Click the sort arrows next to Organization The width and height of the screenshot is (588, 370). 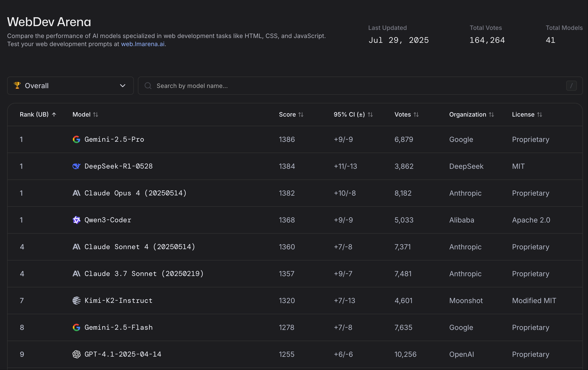491,115
